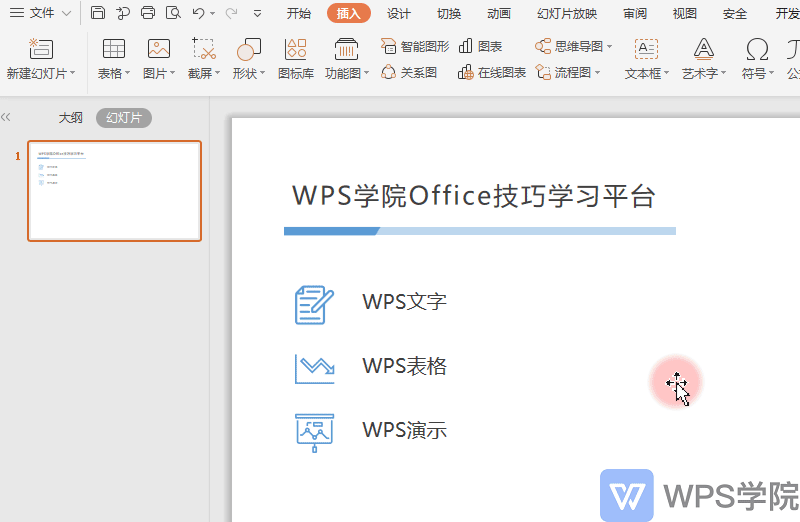Expand the 新建幻灯片 dropdown arrow
800x522 pixels.
(72, 73)
